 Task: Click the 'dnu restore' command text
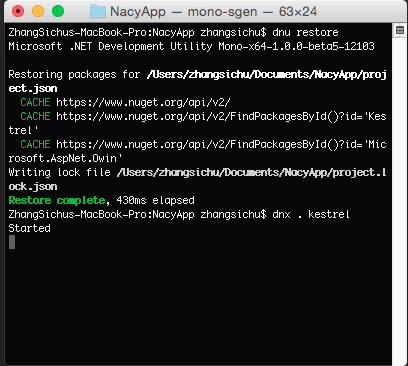coord(305,32)
